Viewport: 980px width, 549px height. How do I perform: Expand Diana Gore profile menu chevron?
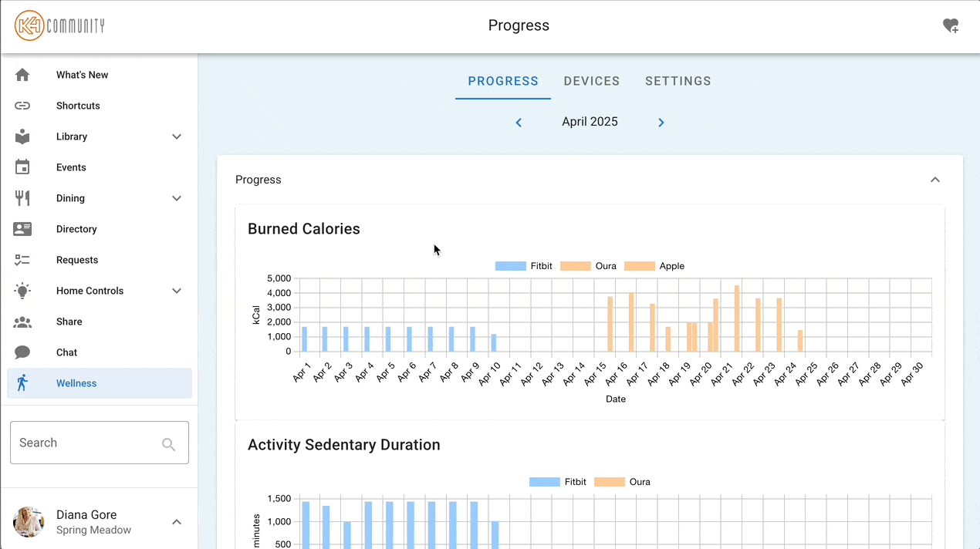[177, 522]
